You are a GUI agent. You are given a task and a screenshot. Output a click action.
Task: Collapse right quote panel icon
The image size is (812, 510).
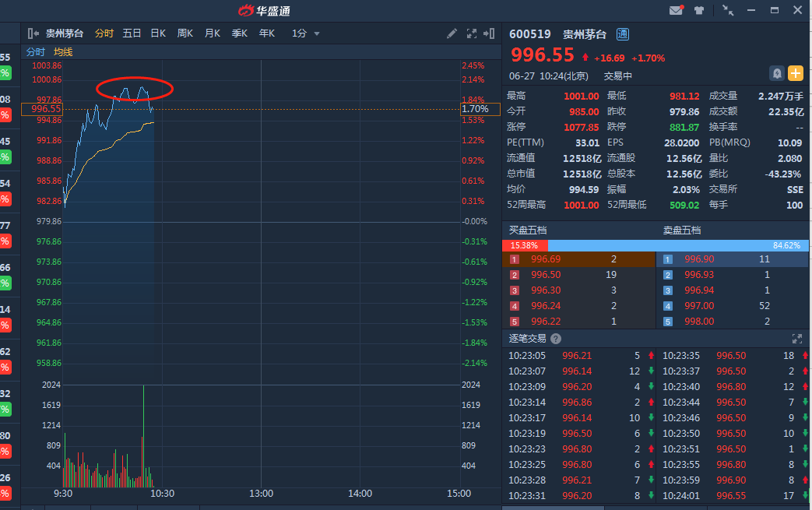click(489, 33)
